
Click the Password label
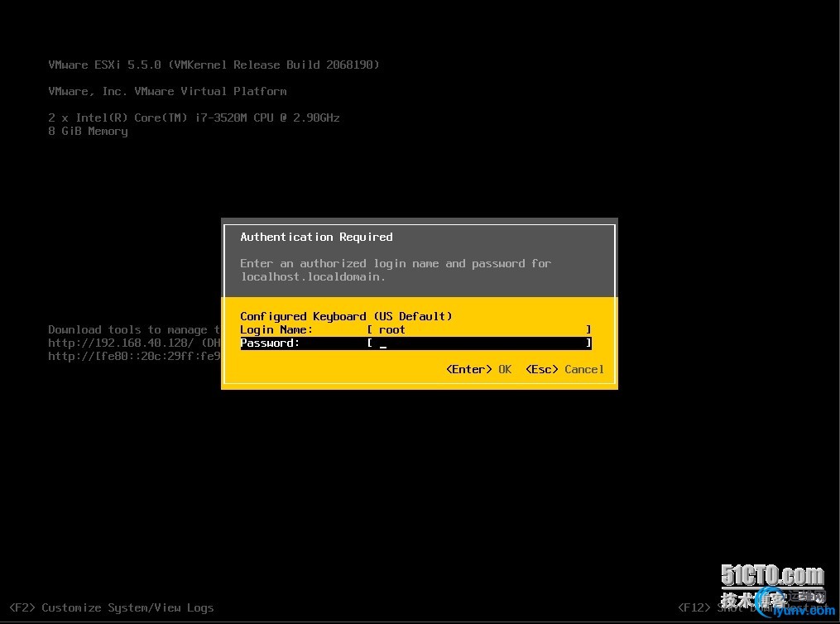(x=270, y=343)
